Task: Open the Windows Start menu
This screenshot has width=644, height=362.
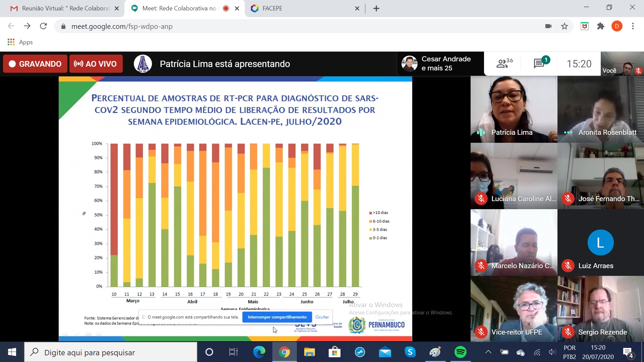Action: pyautogui.click(x=12, y=352)
